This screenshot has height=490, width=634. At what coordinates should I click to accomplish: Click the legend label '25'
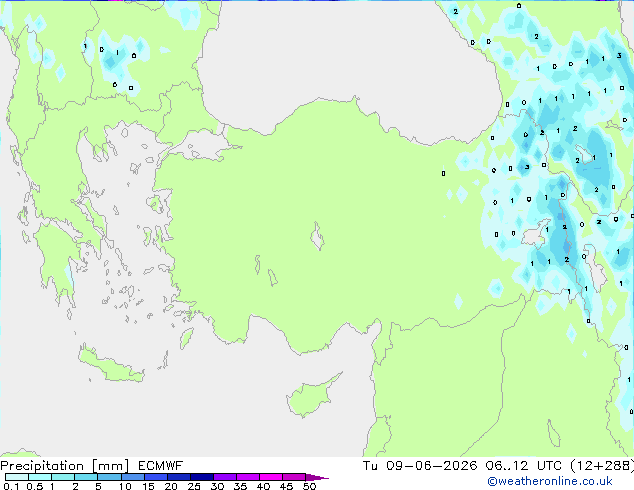[x=194, y=486]
